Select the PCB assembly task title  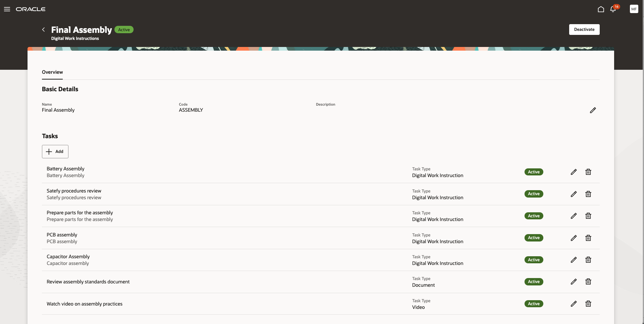(x=62, y=235)
